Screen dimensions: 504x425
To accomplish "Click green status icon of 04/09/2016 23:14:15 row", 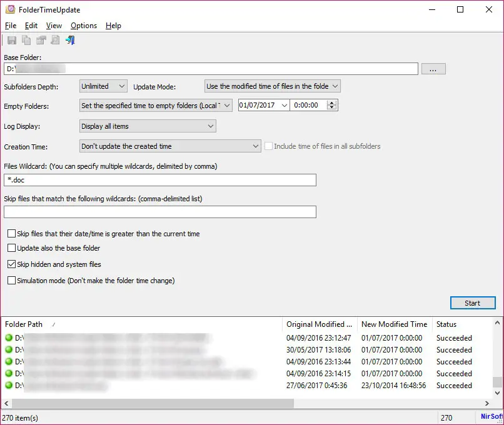I will point(9,373).
